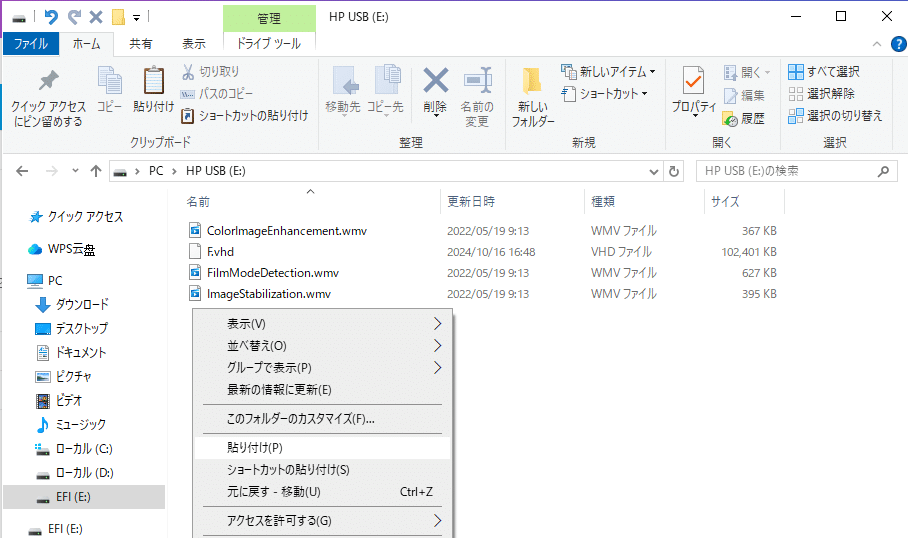The width and height of the screenshot is (908, 538).
Task: Click 編集 (Edit) in the ribbon
Action: point(744,96)
